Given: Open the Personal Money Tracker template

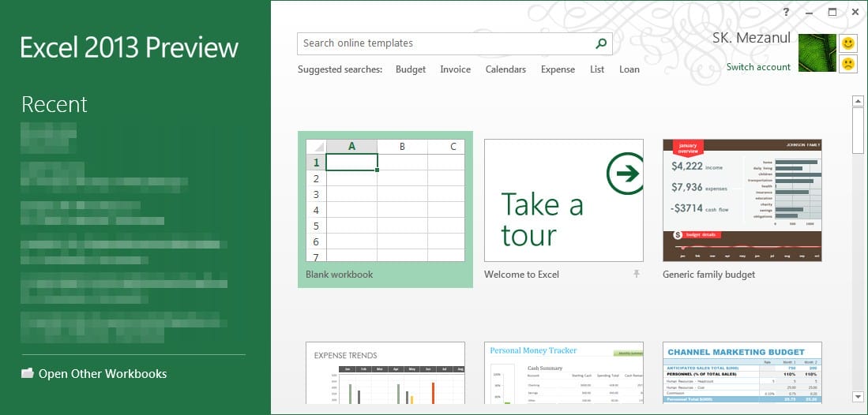Looking at the screenshot, I should click(x=564, y=373).
